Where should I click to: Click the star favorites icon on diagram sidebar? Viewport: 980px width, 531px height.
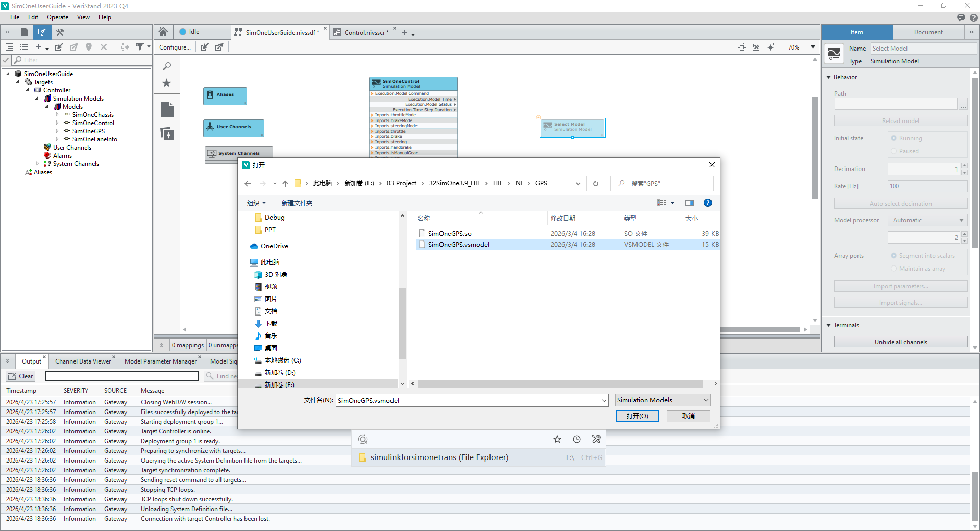167,83
